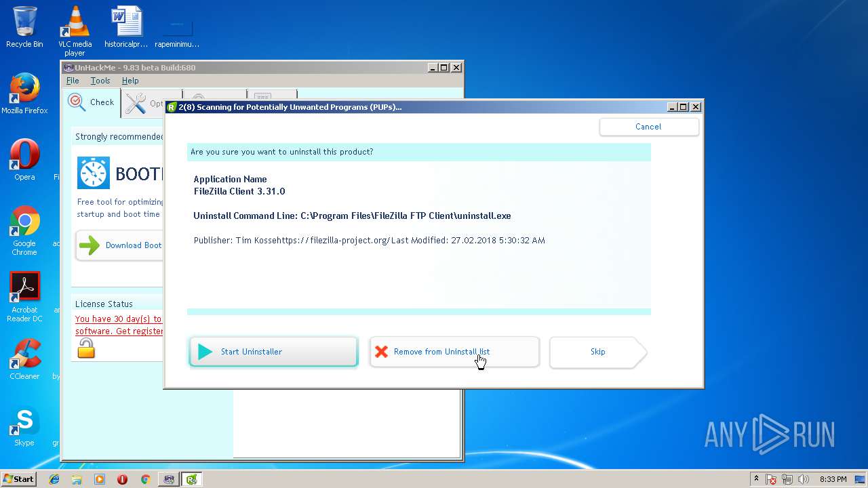Open Windows Explorer folder in taskbar
This screenshot has width=868, height=488.
click(x=77, y=479)
